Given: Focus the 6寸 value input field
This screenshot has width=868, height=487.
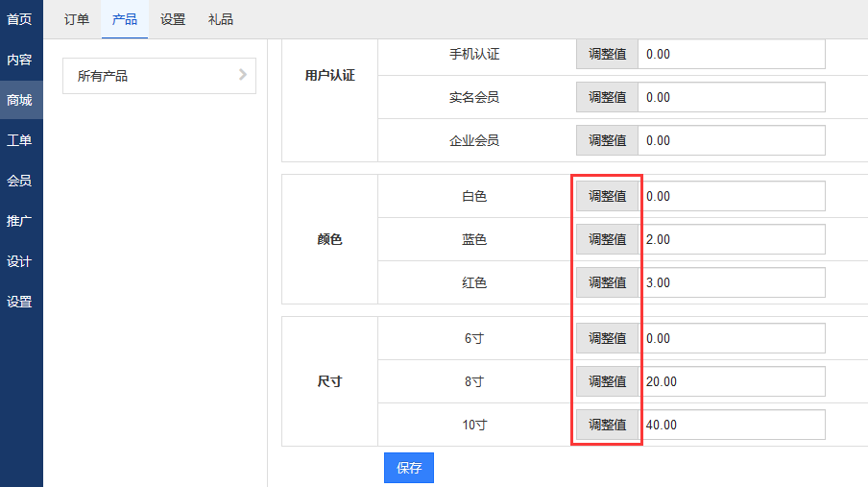Looking at the screenshot, I should click(x=732, y=338).
